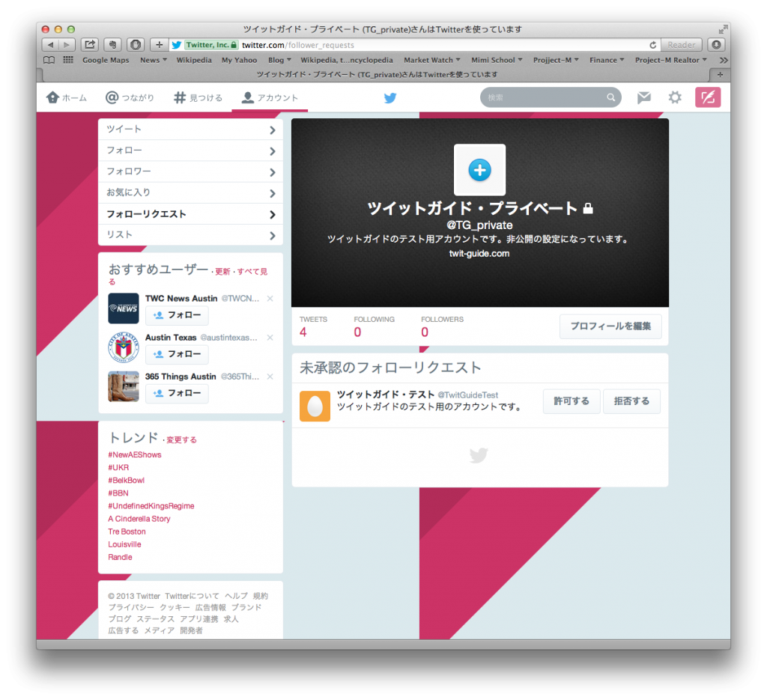Click 変更する change trends link
The image size is (767, 700).
point(181,440)
